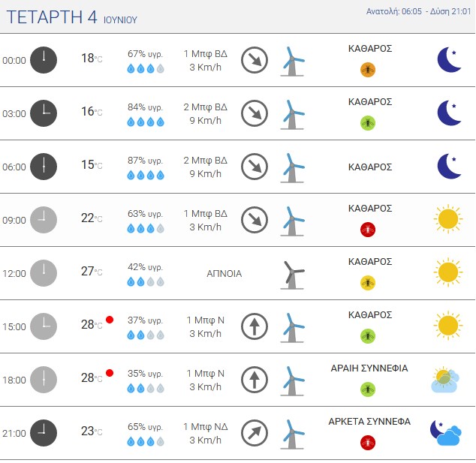
Task: Click the red heat dot beside 18:00 temperature
Action: coord(110,373)
